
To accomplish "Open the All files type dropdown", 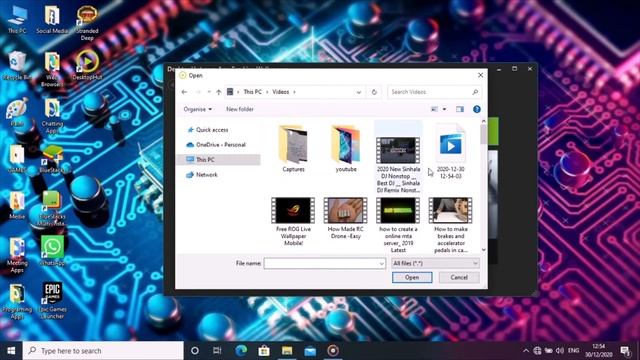I will tap(435, 264).
